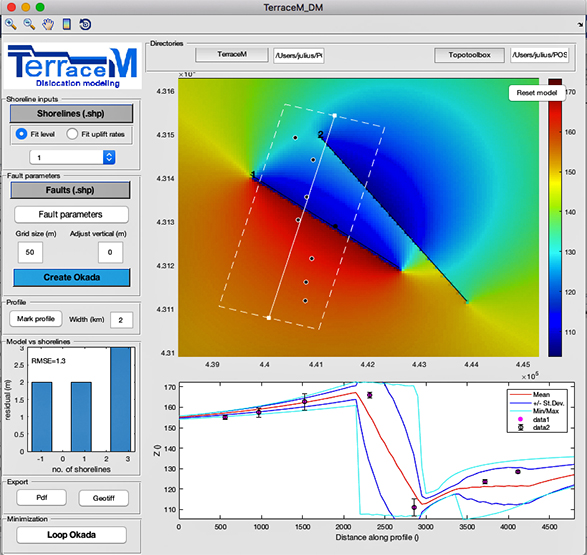Viewport: 587px width, 555px height.
Task: Click the toolbar overflow arrow at far right
Action: 580,25
